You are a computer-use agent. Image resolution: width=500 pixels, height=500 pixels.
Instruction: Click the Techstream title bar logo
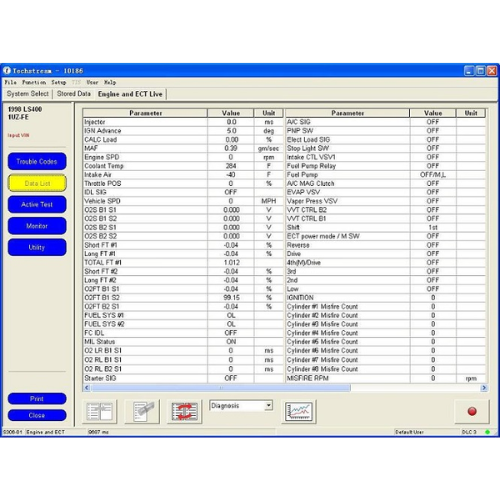7,71
